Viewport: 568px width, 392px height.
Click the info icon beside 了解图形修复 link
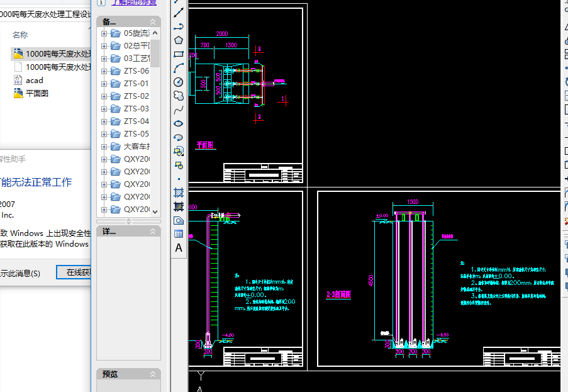(101, 3)
